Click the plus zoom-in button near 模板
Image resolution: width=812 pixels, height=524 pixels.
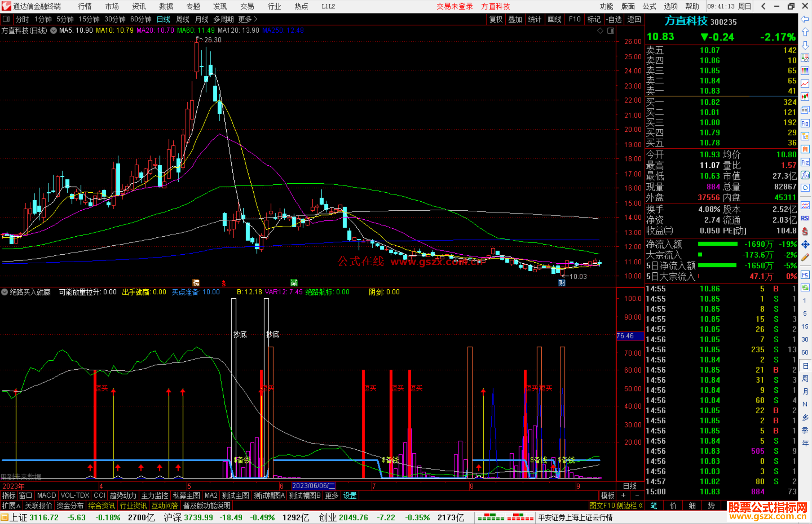623,495
